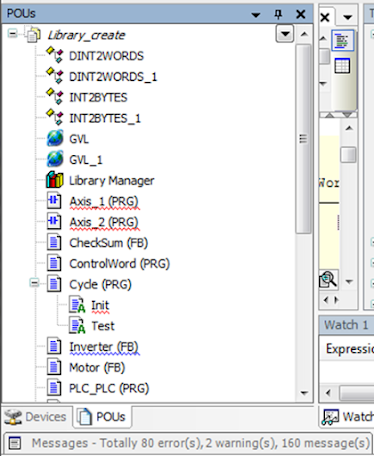The width and height of the screenshot is (374, 456).
Task: Click the GVL globe icon
Action: coord(55,138)
